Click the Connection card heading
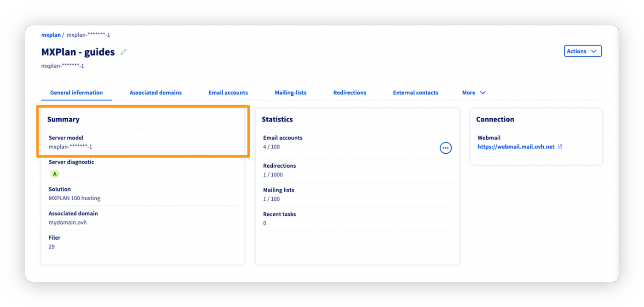The width and height of the screenshot is (644, 307). [x=495, y=119]
